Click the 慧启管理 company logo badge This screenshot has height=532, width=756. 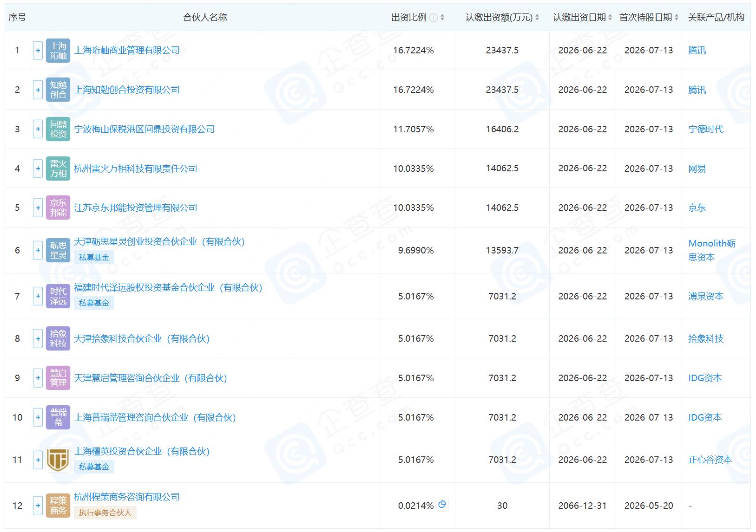(x=58, y=378)
